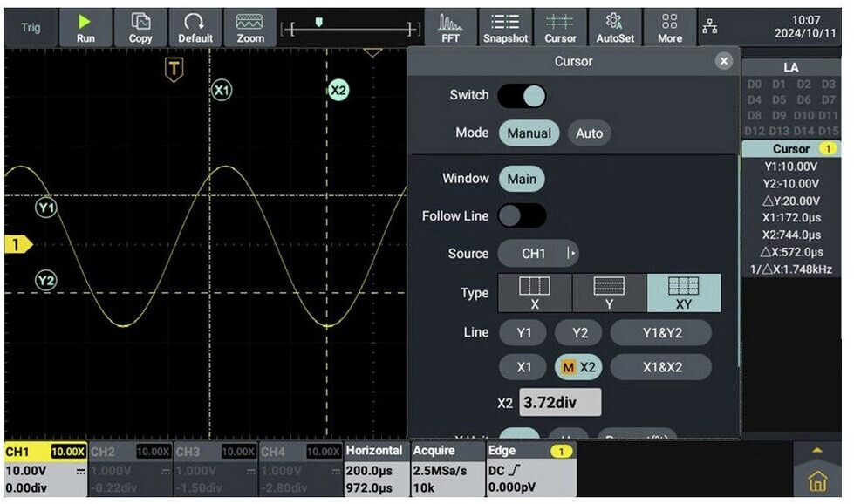This screenshot has width=854, height=504.
Task: Select the Y1&Y2 line option
Action: tap(662, 333)
